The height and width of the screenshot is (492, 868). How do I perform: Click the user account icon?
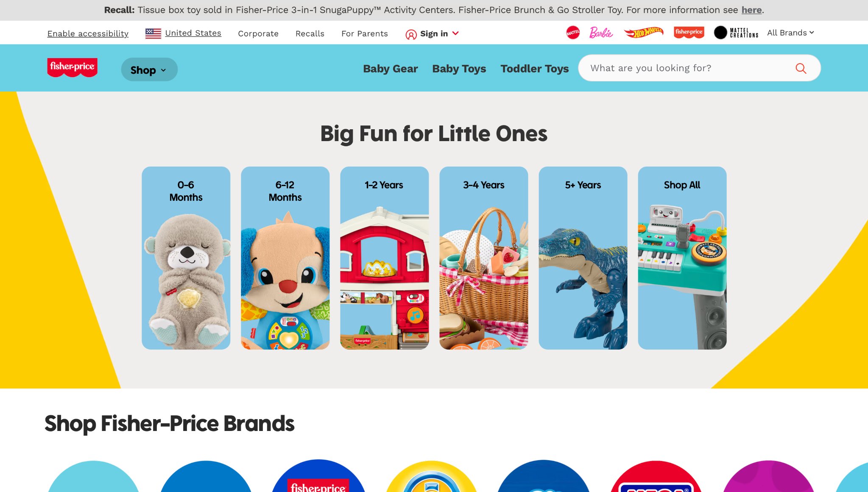click(411, 34)
